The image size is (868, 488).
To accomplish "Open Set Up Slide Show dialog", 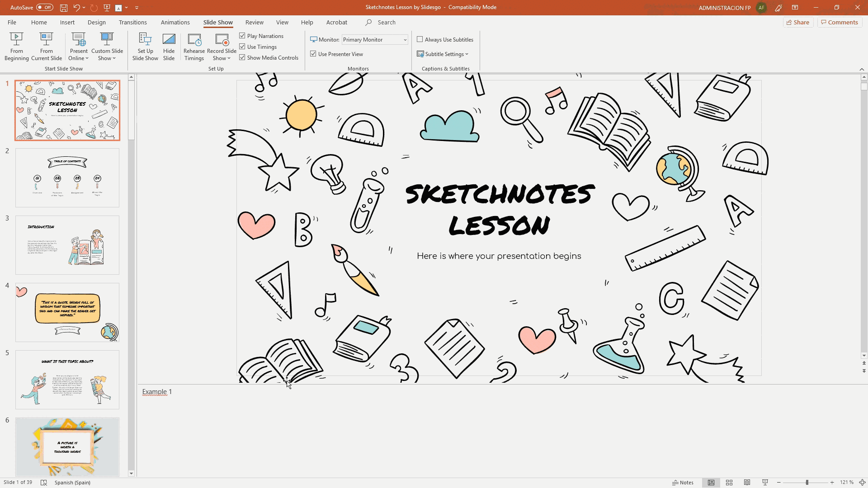I will pos(145,46).
